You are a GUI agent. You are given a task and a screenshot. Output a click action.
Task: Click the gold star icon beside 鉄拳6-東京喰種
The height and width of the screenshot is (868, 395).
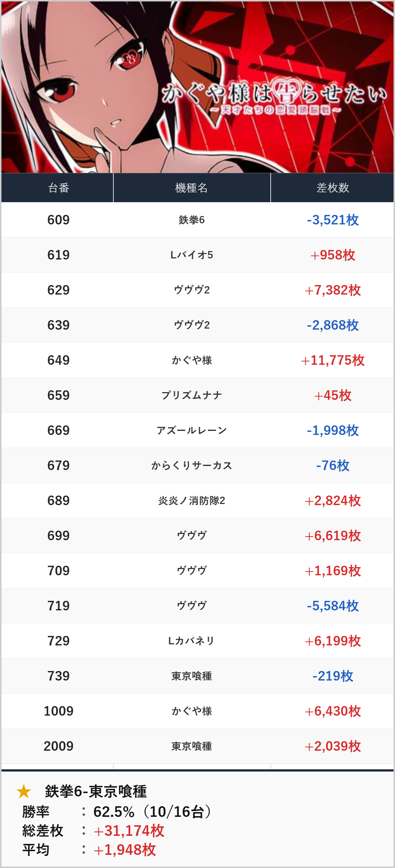(24, 791)
